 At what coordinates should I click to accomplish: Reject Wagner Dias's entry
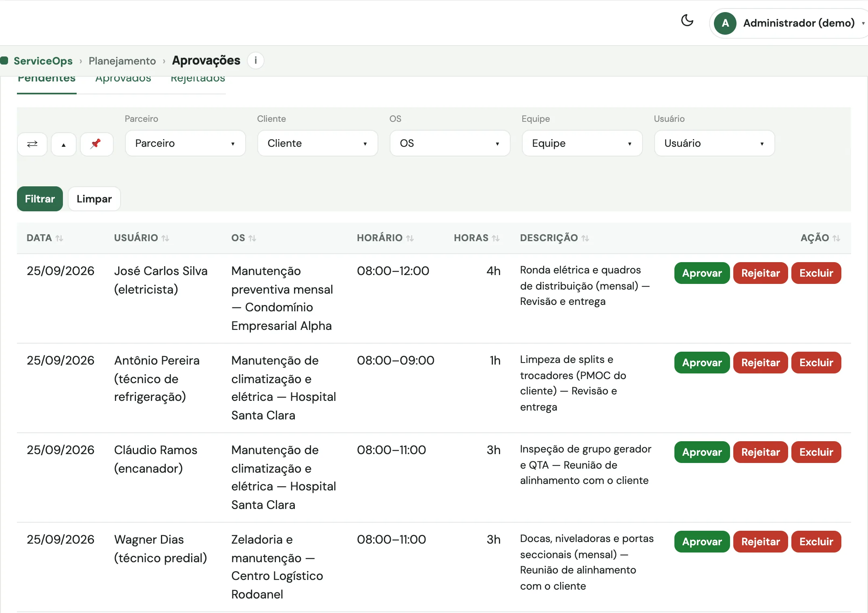pyautogui.click(x=760, y=542)
